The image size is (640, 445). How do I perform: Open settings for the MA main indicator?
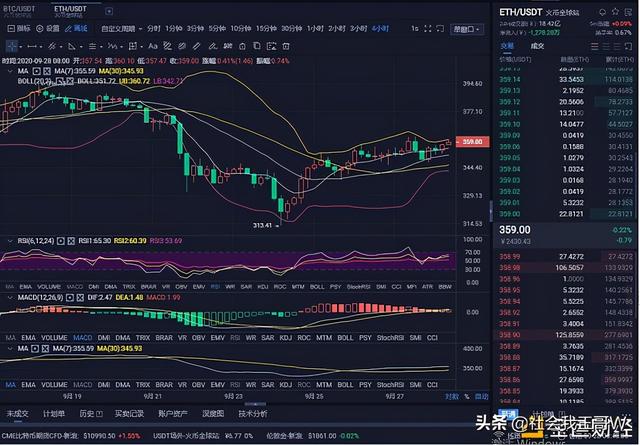pos(36,71)
